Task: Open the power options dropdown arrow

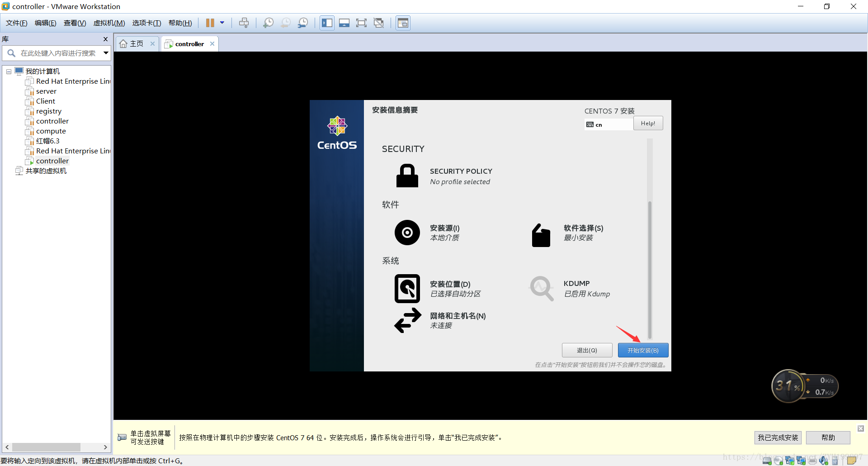Action: [222, 23]
